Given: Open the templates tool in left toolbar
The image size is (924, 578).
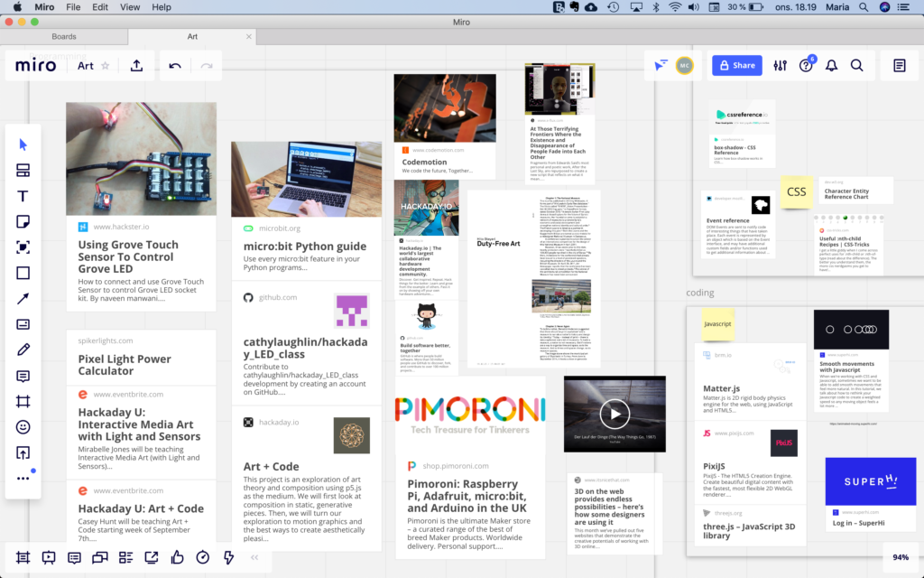Looking at the screenshot, I should click(23, 171).
